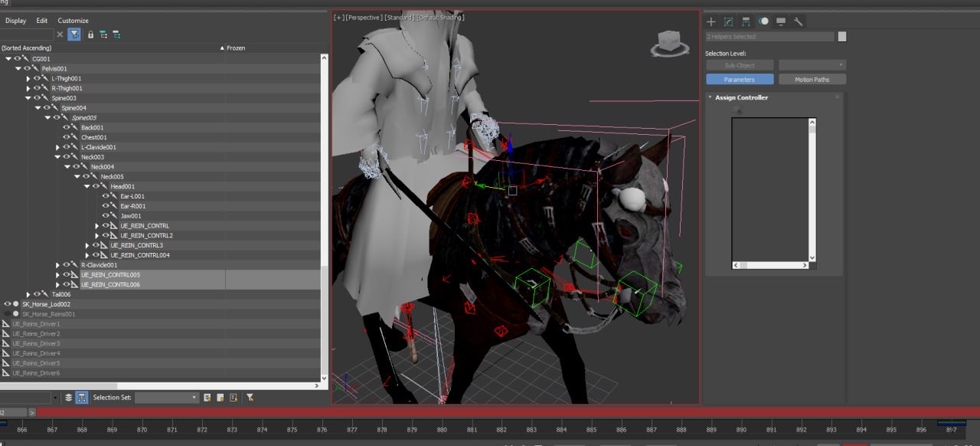Click first icon right of Selection Set dropdown
This screenshot has width=980, height=446.
coord(207,398)
